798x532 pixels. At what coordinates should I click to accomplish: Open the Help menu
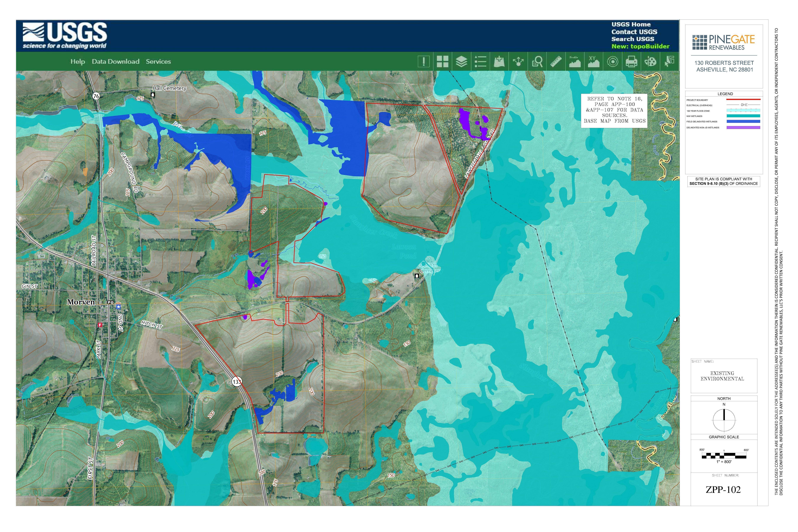[78, 61]
